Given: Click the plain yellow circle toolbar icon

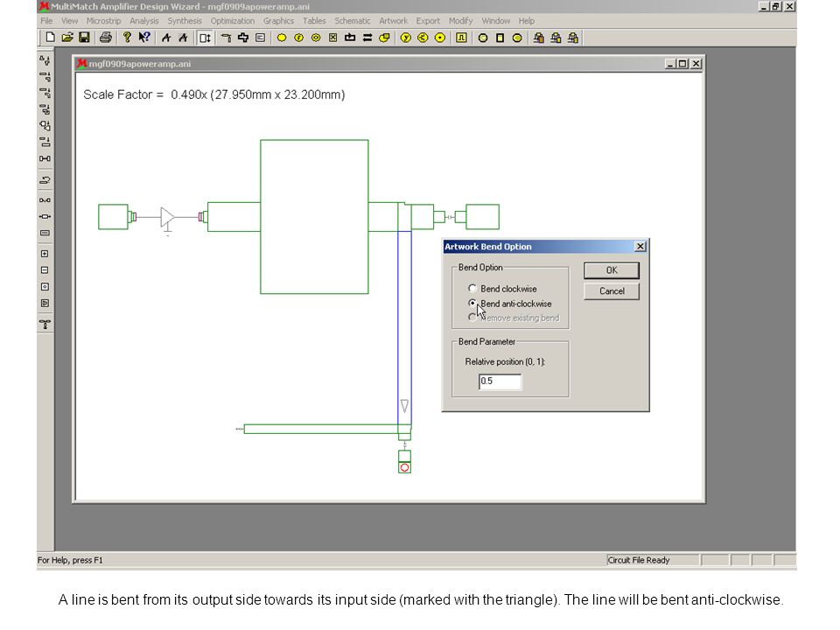Looking at the screenshot, I should pos(282,38).
